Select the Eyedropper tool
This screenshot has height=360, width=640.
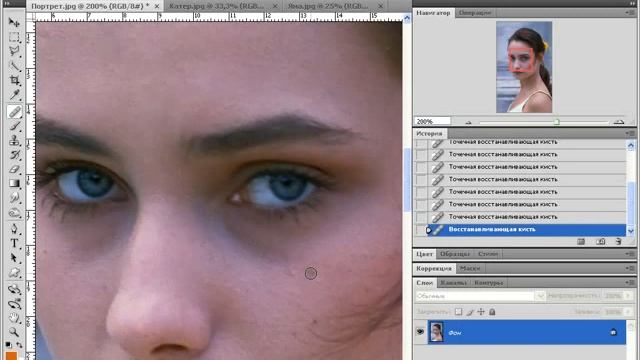click(x=14, y=95)
